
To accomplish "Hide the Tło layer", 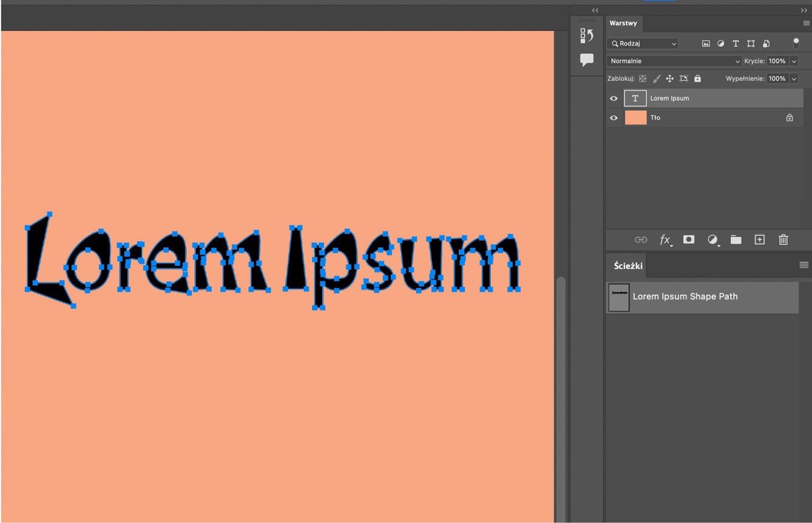I will pyautogui.click(x=614, y=118).
